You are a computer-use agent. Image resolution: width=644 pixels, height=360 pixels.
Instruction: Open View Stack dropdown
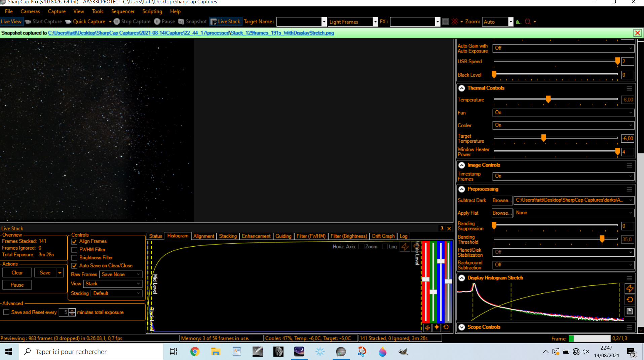[x=113, y=284]
